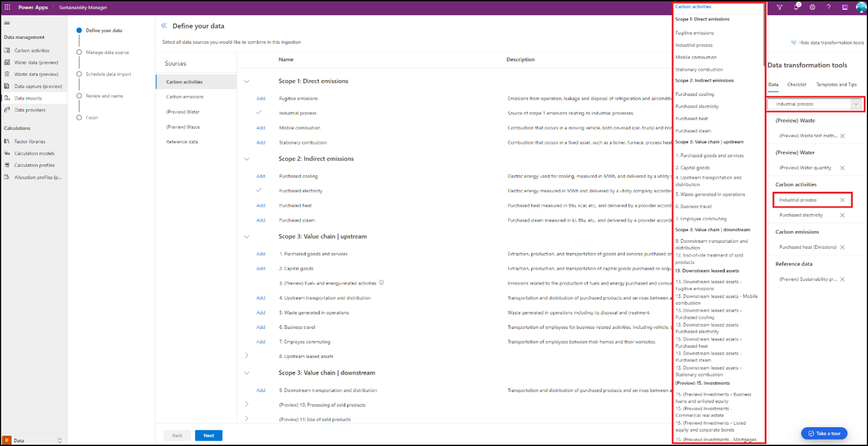The height and width of the screenshot is (446, 868).
Task: Open the help question mark
Action: [x=829, y=7]
